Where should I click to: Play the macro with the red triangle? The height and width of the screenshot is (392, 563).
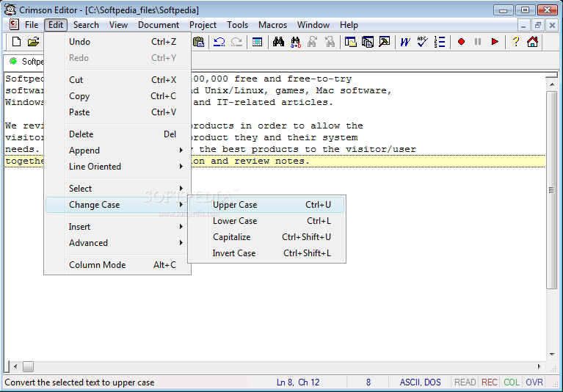[495, 42]
